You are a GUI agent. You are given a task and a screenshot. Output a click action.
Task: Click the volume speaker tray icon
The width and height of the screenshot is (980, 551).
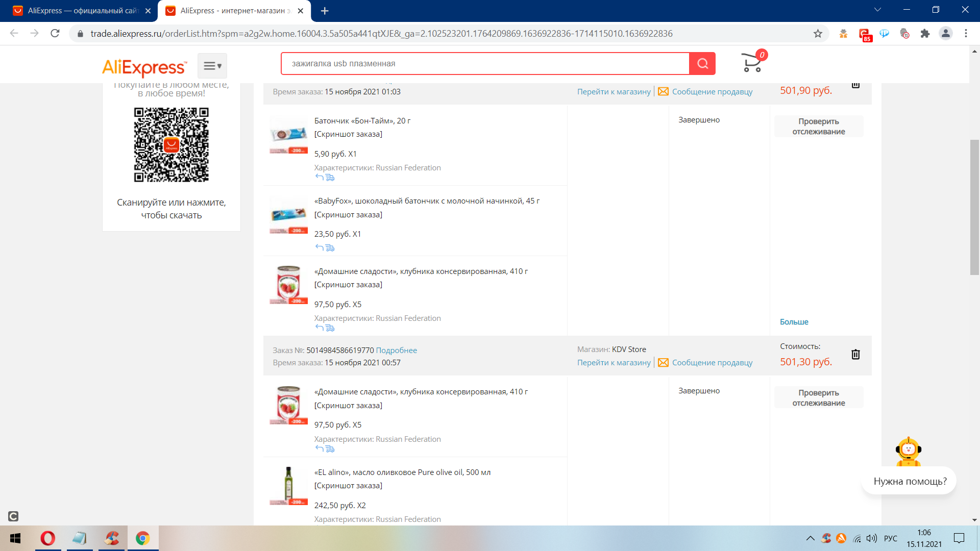tap(872, 538)
